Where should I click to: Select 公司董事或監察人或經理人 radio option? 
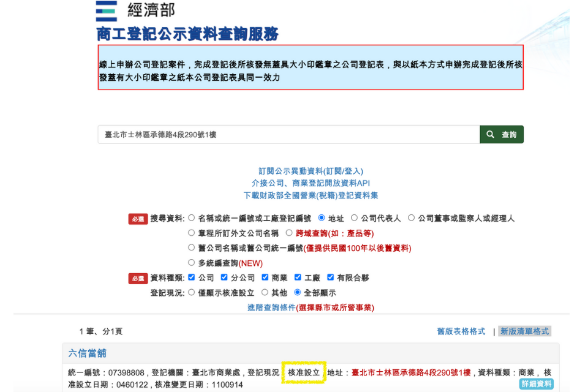point(412,218)
